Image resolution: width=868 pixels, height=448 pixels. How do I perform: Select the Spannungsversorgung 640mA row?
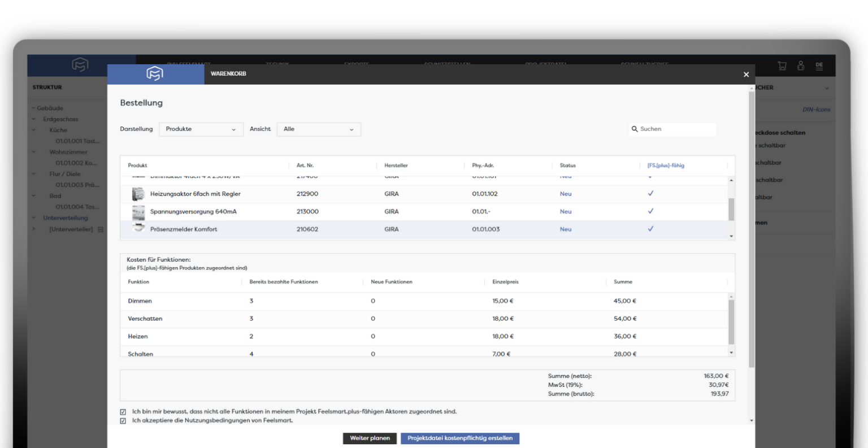point(424,212)
